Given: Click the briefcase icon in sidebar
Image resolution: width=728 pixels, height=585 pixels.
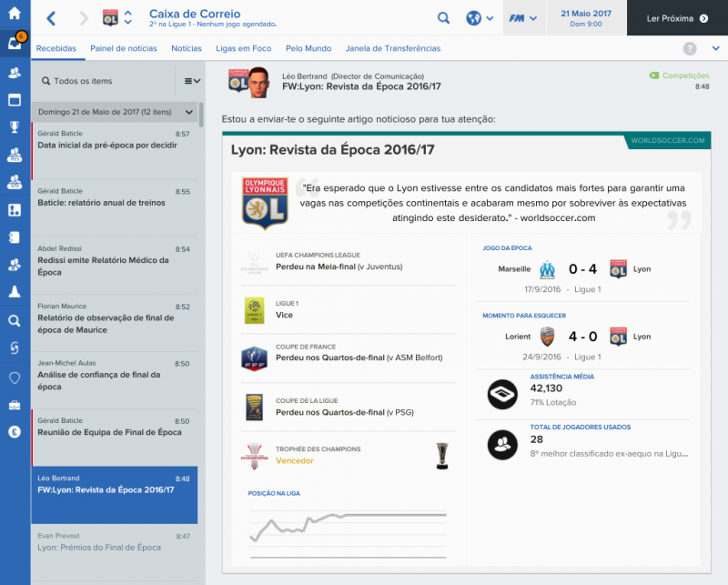Looking at the screenshot, I should click(15, 404).
